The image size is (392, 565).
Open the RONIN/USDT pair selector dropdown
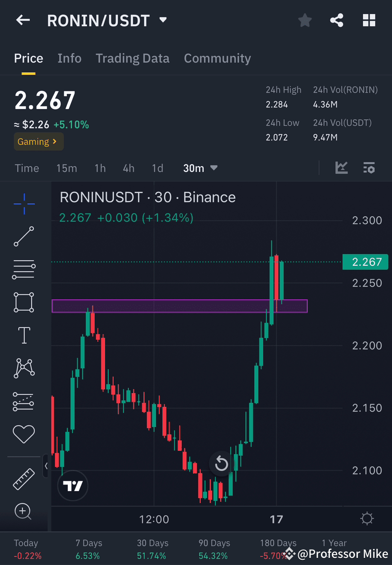point(162,20)
